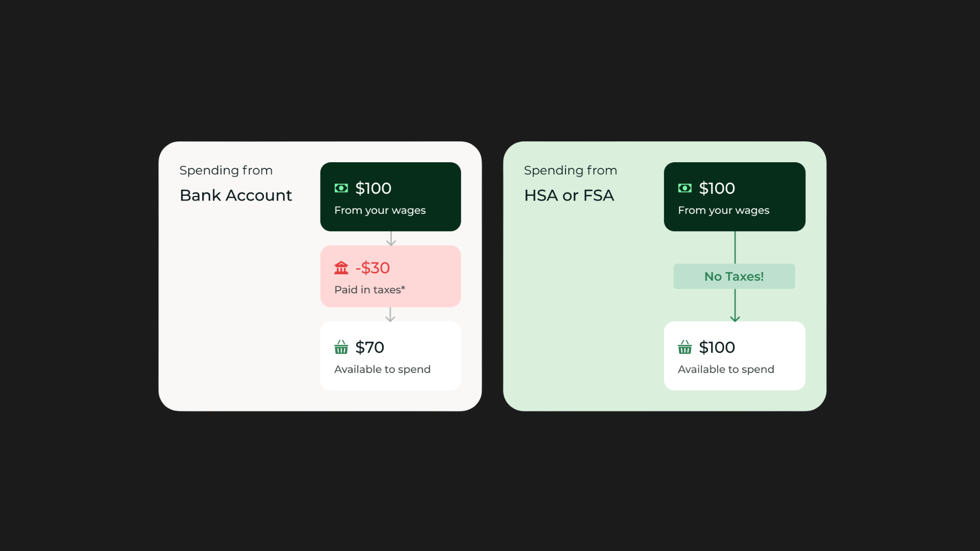Click the cash icon in Bank Account wages card
Viewport: 980px width, 551px height.
(x=341, y=188)
